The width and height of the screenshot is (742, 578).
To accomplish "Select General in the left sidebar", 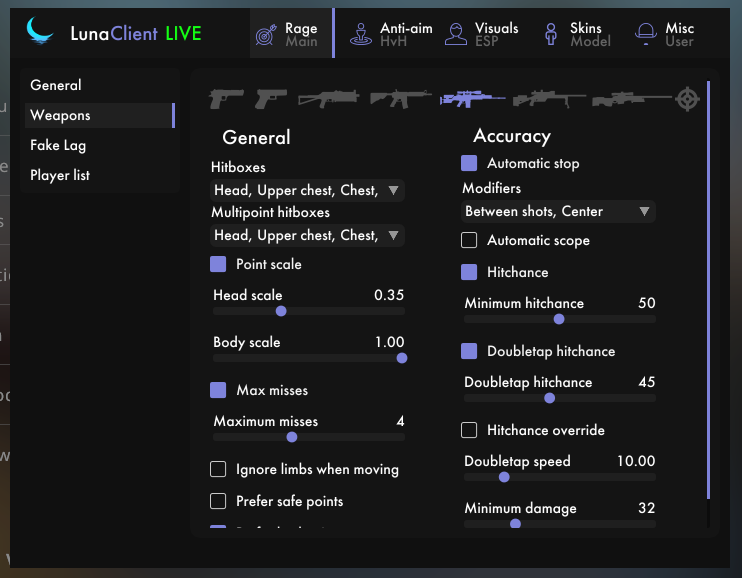I will tap(100, 85).
